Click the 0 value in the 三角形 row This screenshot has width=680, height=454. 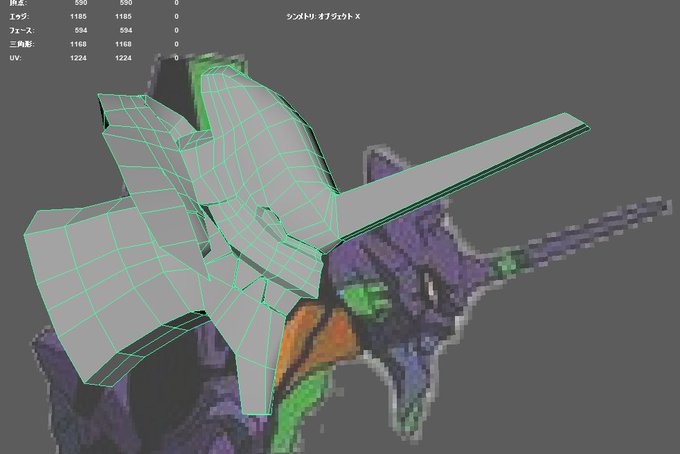pos(177,44)
